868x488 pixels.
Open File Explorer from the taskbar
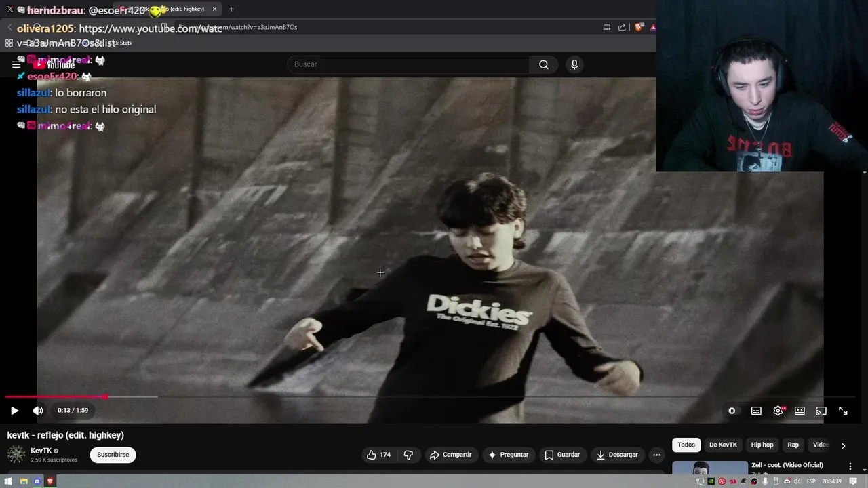pos(23,481)
